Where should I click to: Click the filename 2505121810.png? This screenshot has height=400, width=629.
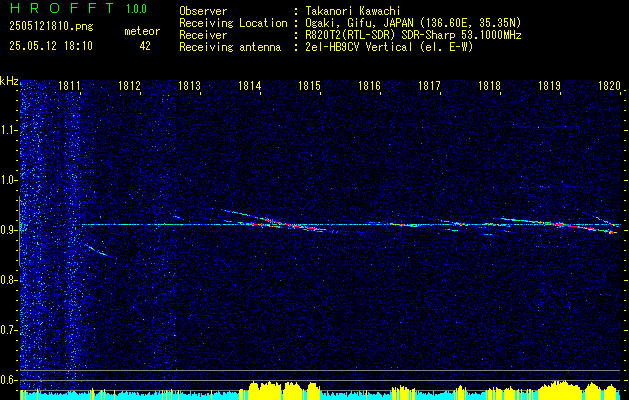point(51,27)
